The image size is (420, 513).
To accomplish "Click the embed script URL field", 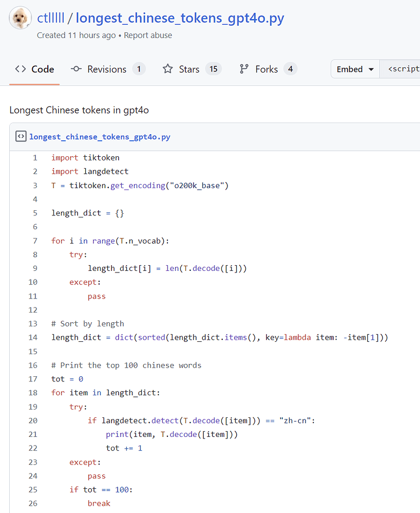I will point(400,69).
